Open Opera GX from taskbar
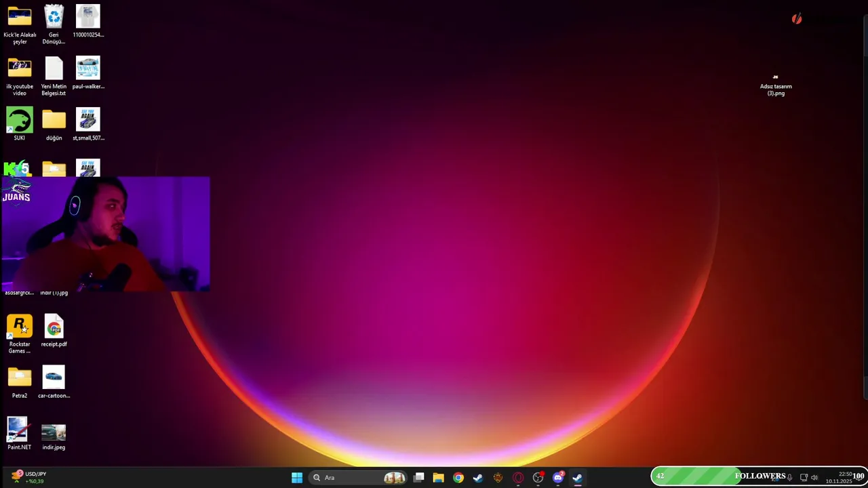 (x=518, y=478)
